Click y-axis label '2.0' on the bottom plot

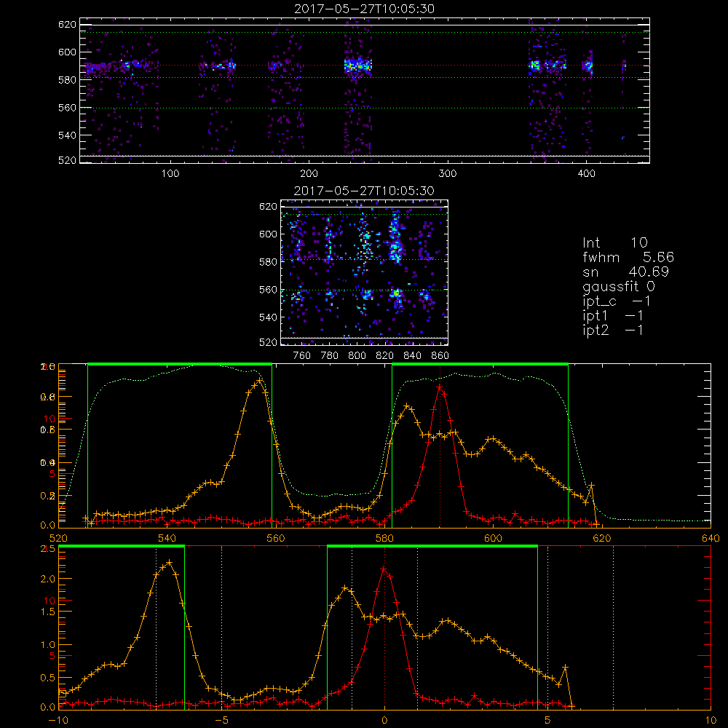click(x=49, y=579)
